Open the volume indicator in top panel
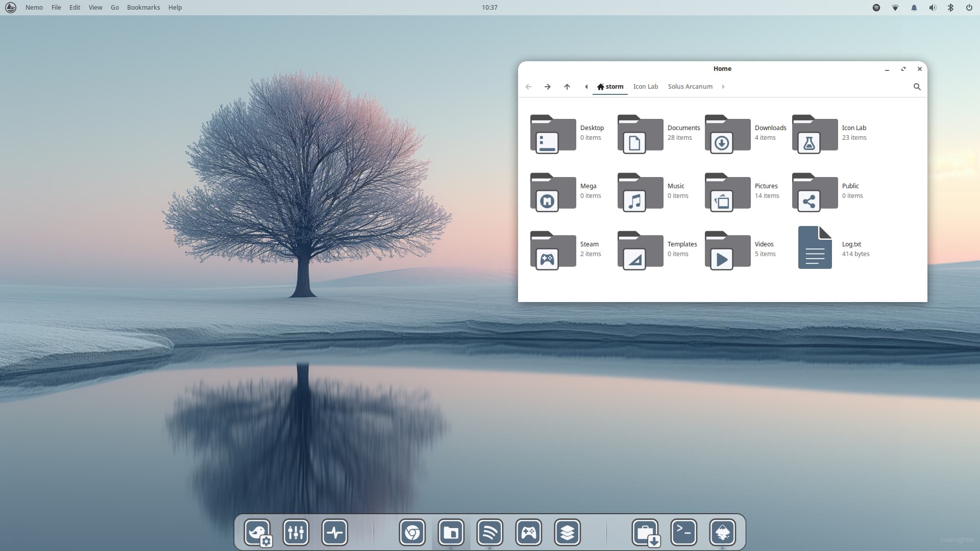980x551 pixels. [932, 8]
